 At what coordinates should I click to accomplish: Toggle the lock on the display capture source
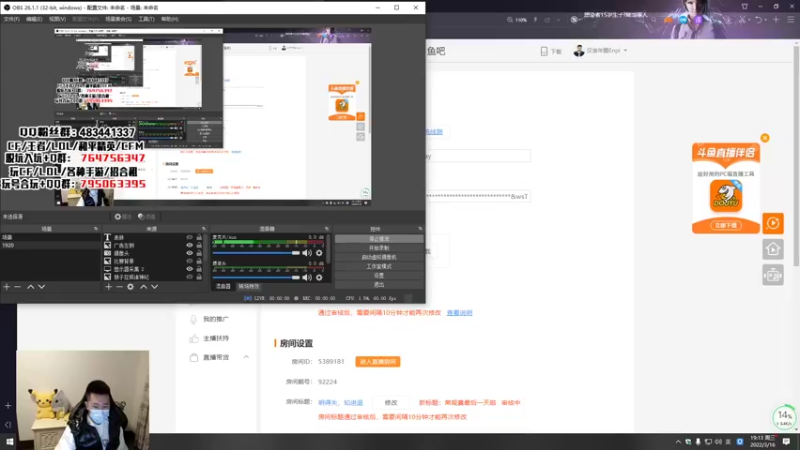tap(199, 269)
